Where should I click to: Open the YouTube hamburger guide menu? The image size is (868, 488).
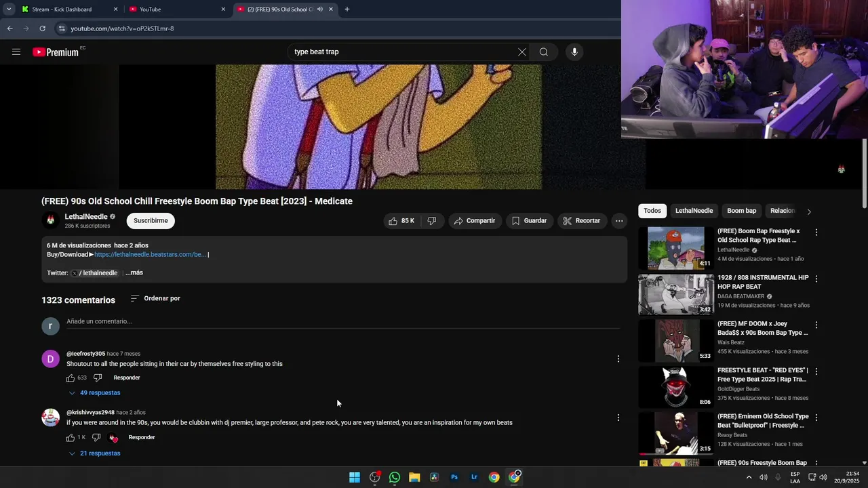tap(16, 52)
